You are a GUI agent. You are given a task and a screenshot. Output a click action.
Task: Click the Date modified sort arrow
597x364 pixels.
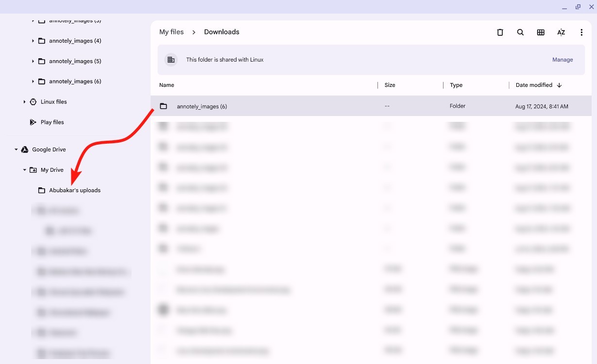tap(559, 85)
